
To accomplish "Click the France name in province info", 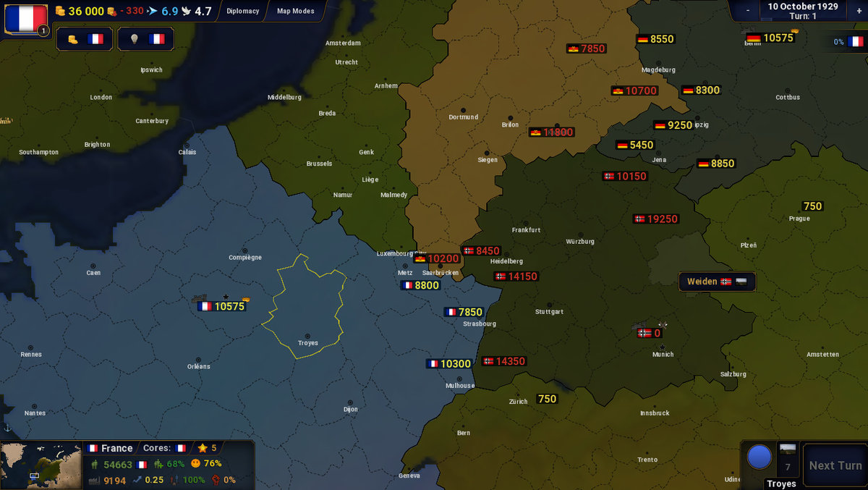I will (x=116, y=448).
